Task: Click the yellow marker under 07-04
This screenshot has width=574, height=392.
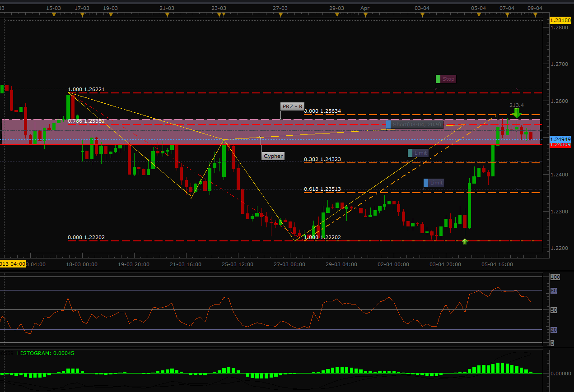Action: 507,15
